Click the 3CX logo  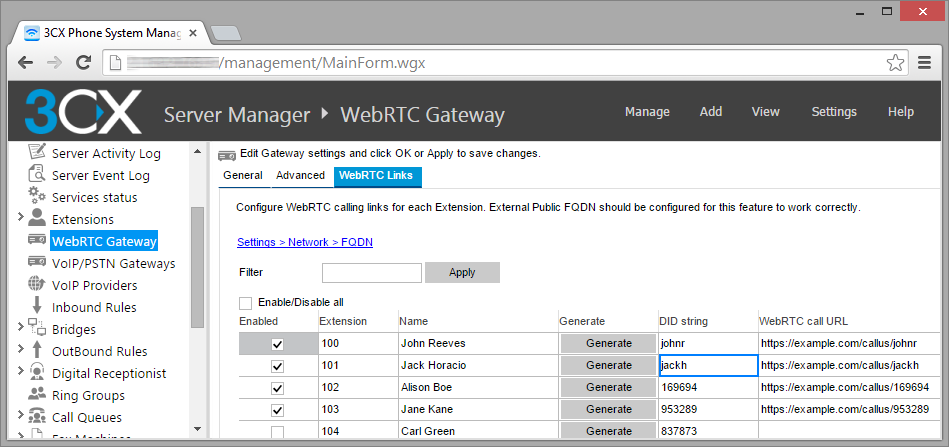point(83,111)
